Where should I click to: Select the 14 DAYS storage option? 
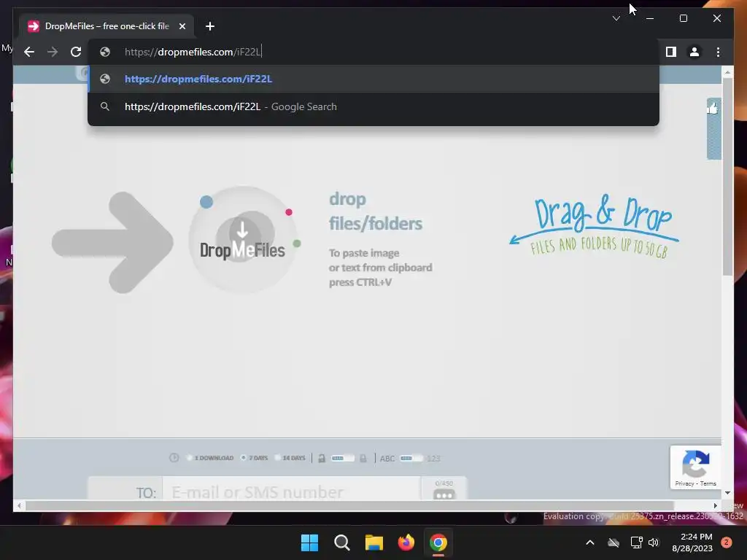[x=290, y=458]
